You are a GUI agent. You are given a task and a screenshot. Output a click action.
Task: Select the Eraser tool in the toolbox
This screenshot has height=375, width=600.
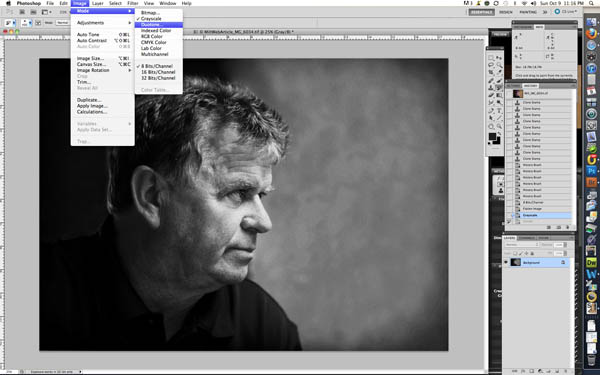click(x=491, y=95)
